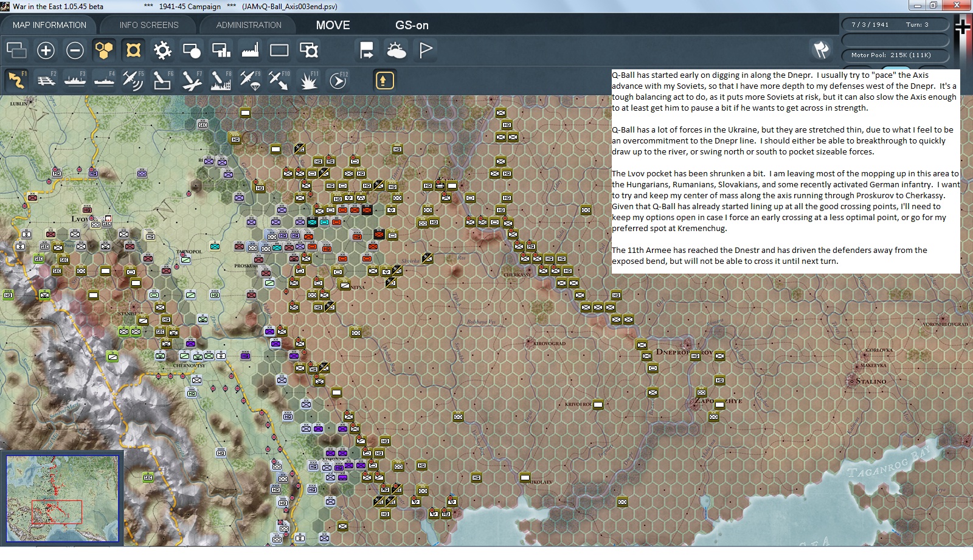Toggle the supply level bars overlay

221,50
